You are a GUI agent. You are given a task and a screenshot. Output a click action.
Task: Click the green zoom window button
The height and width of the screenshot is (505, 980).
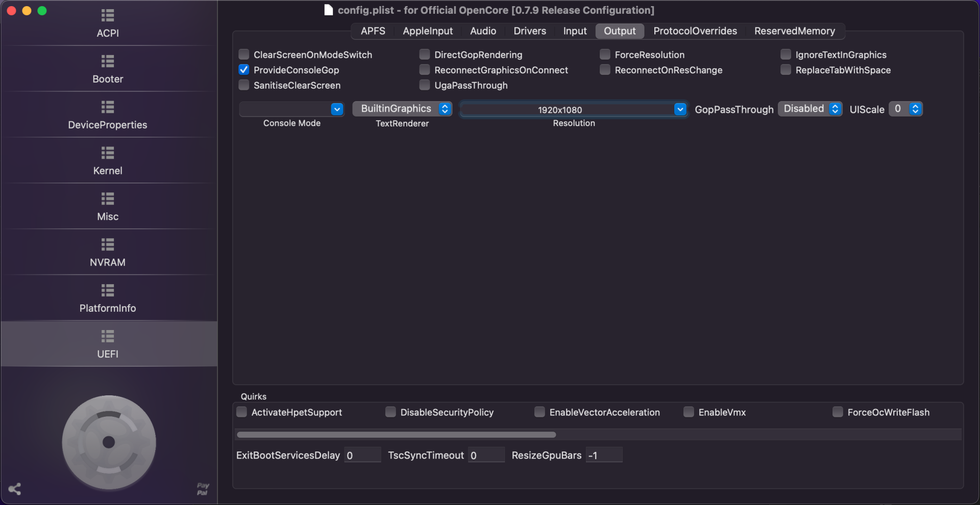pyautogui.click(x=42, y=11)
